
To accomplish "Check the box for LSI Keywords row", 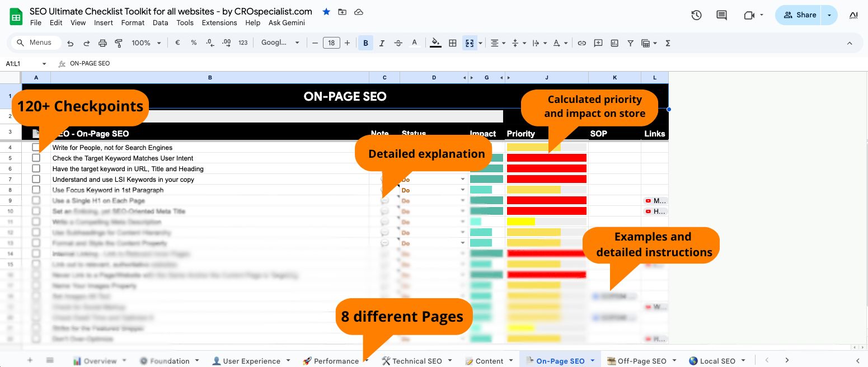I will tap(36, 179).
